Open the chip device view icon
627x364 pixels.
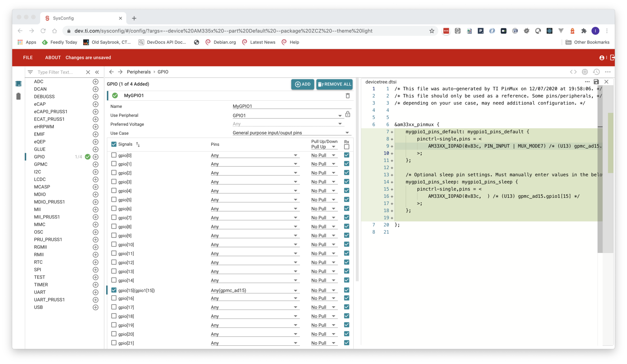585,72
